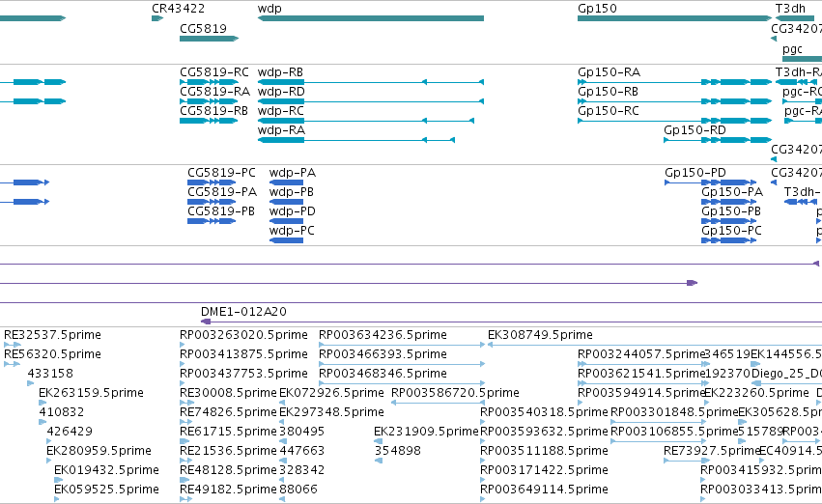The height and width of the screenshot is (504, 822).
Task: Open the CG5819-RB transcript label
Action: click(213, 110)
